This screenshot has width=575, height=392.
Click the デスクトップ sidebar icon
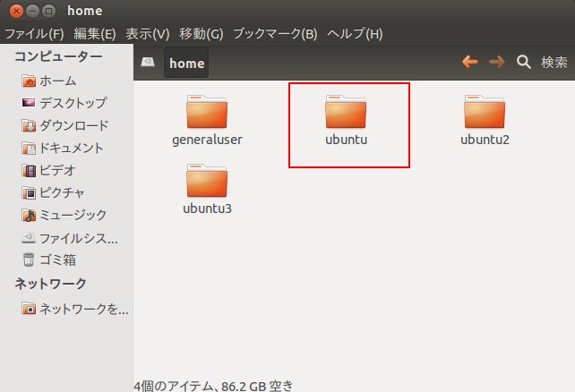[29, 103]
